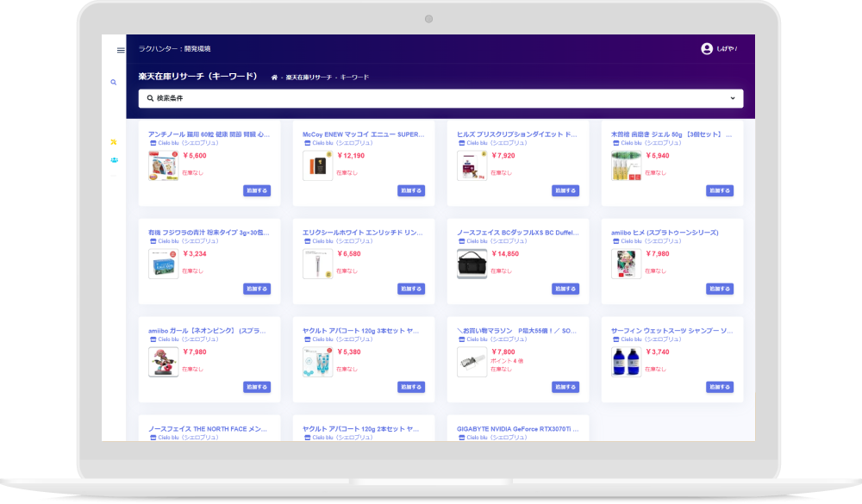Click the user account avatar icon
Screen dimensions: 862x504
(x=707, y=49)
